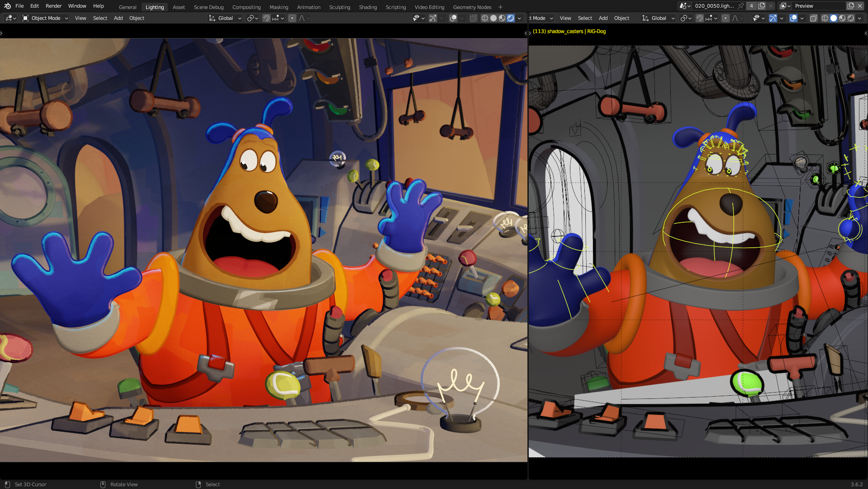Toggle proportional editing in left viewport
The height and width of the screenshot is (489, 868).
pyautogui.click(x=292, y=18)
